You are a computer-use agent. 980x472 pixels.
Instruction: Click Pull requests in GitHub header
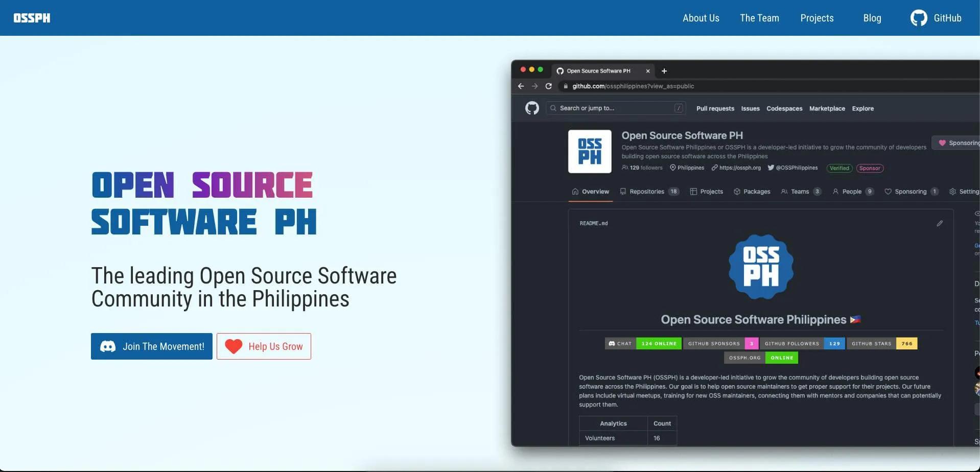(715, 108)
